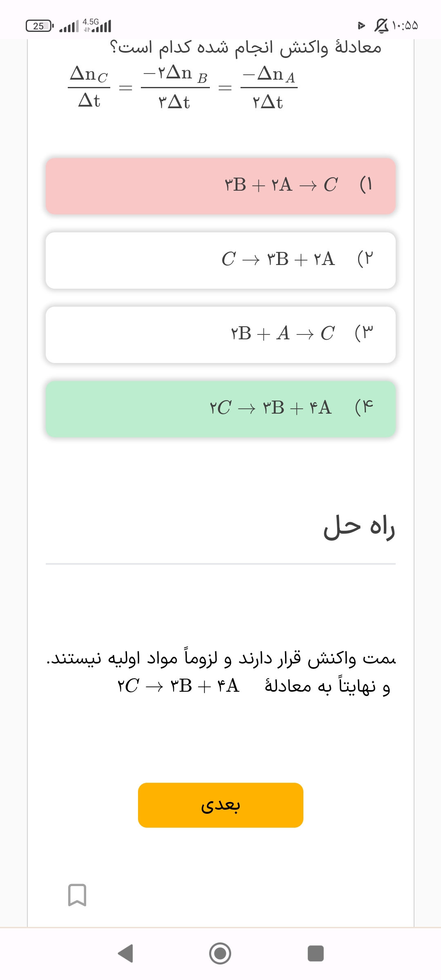Screen dimensions: 441x980
Task: Tap the final equation in the solution text
Action: [x=178, y=686]
